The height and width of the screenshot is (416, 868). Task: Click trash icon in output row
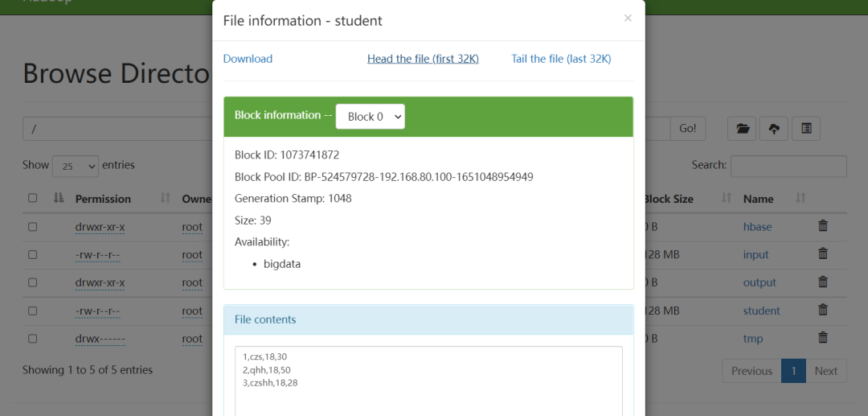click(x=823, y=282)
